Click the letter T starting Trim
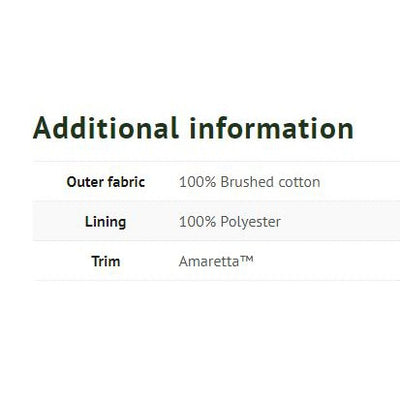 coord(95,262)
